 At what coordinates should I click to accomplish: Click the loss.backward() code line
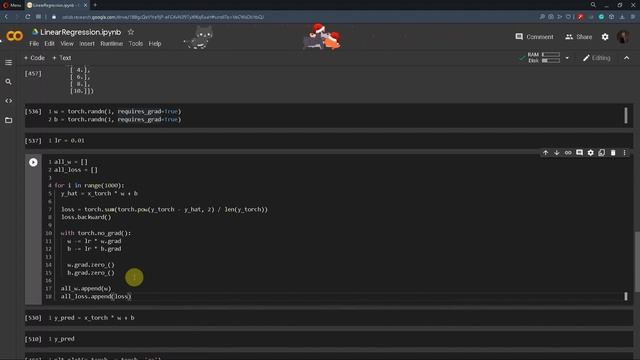86,217
